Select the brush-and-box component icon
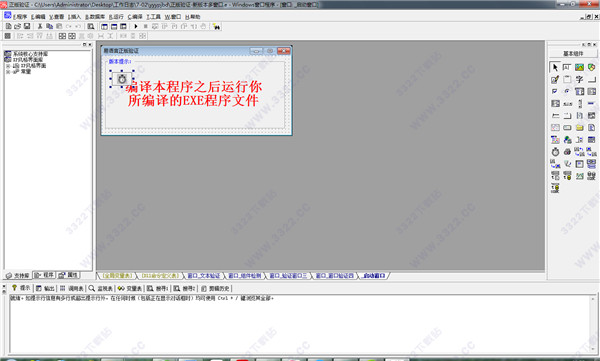 555,79
